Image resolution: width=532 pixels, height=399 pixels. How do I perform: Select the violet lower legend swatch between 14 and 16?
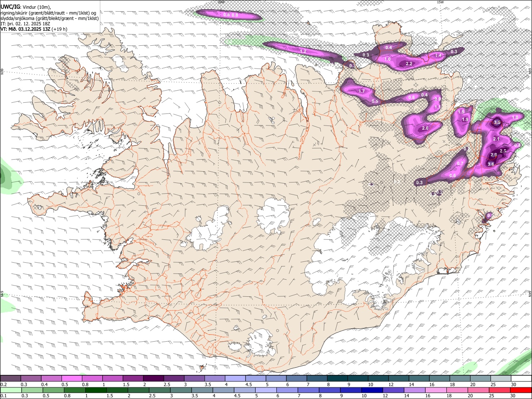tap(414, 390)
